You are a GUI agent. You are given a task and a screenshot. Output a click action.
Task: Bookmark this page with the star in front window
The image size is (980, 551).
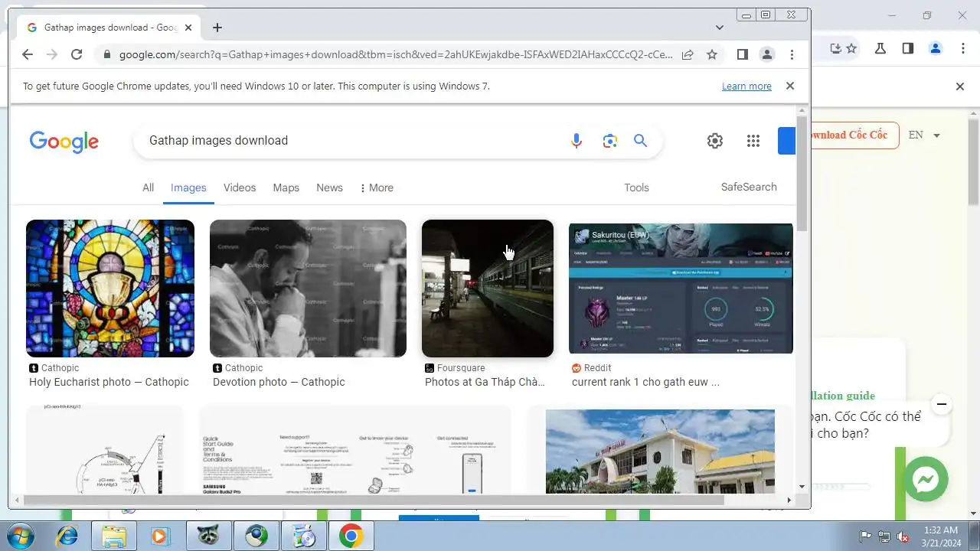[x=712, y=54]
